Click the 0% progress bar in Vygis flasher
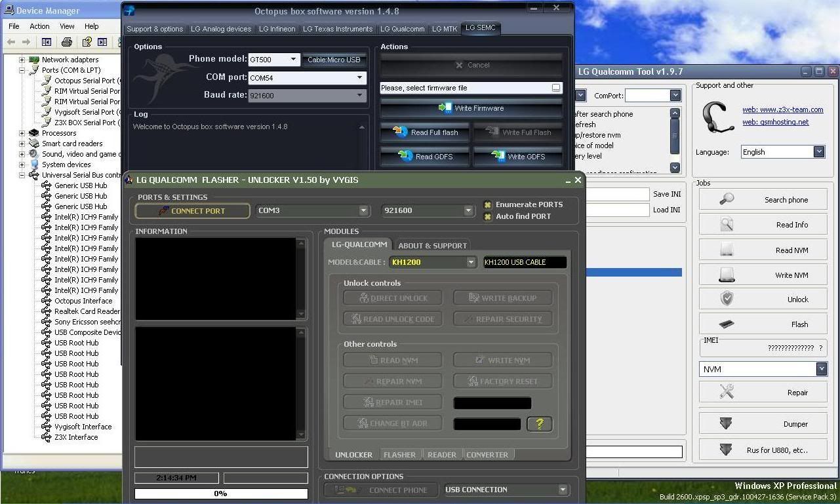This screenshot has width=840, height=504. click(221, 494)
